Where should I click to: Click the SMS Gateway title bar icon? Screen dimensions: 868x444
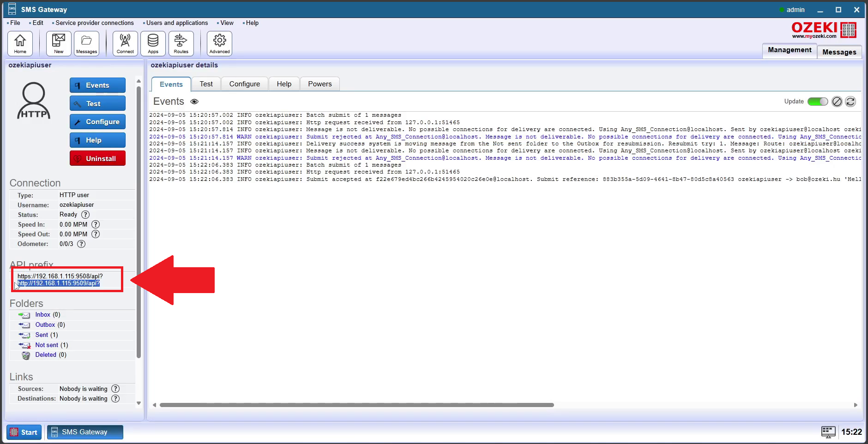[12, 9]
